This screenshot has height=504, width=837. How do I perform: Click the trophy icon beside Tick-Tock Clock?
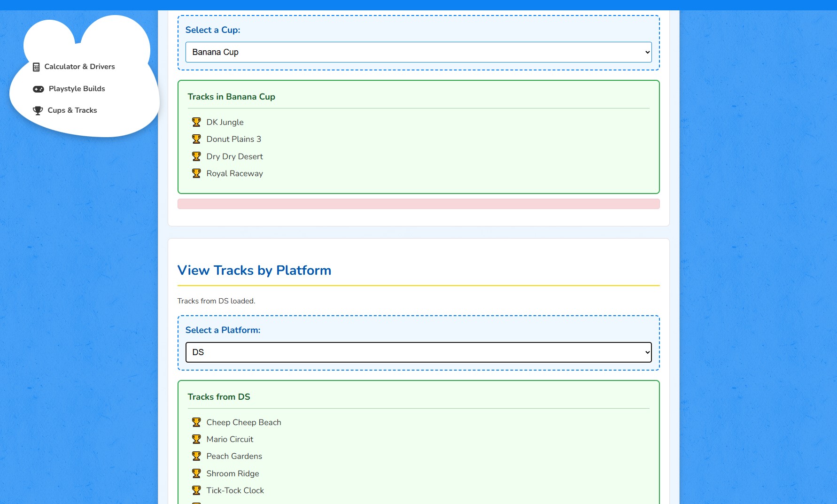[196, 490]
